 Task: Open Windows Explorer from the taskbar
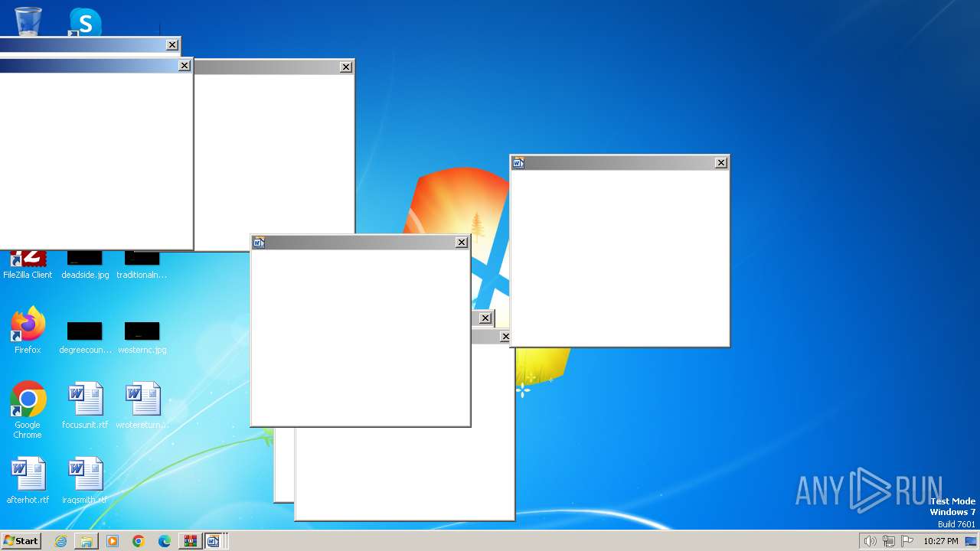pos(87,541)
